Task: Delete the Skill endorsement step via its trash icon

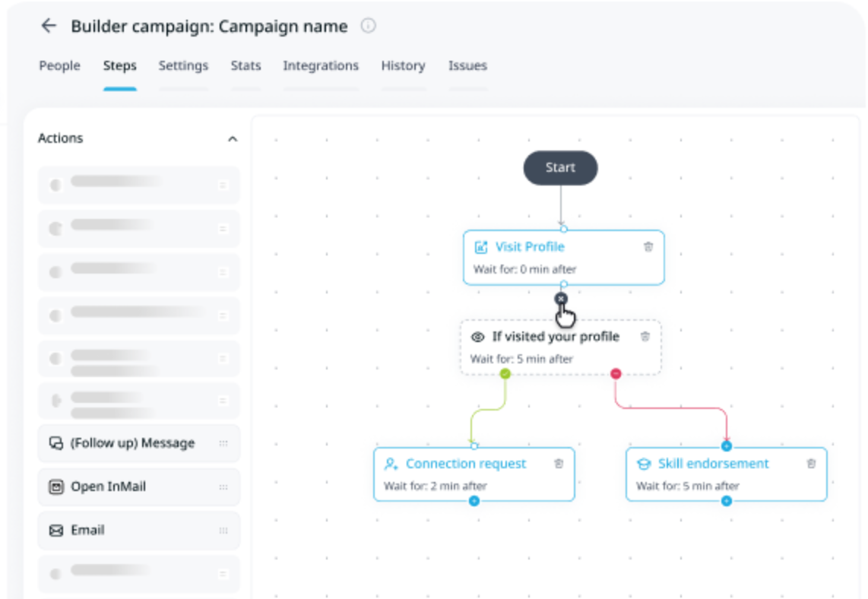Action: (x=810, y=463)
